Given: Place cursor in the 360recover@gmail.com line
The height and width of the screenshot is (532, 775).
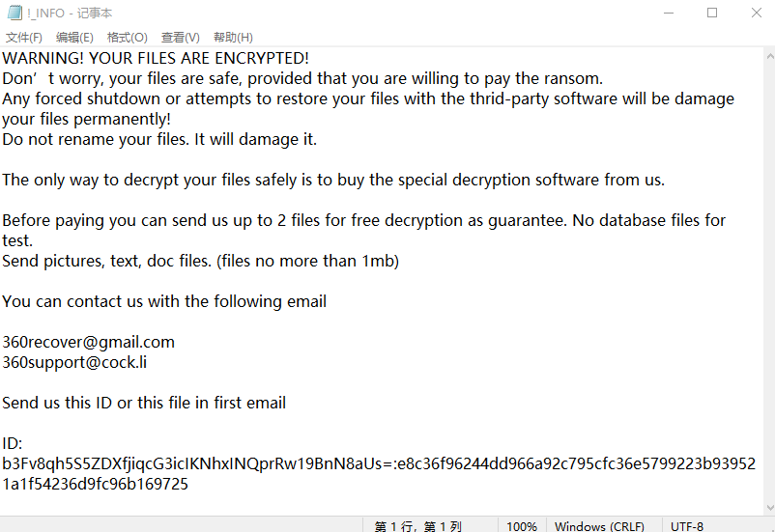Looking at the screenshot, I should click(x=88, y=342).
